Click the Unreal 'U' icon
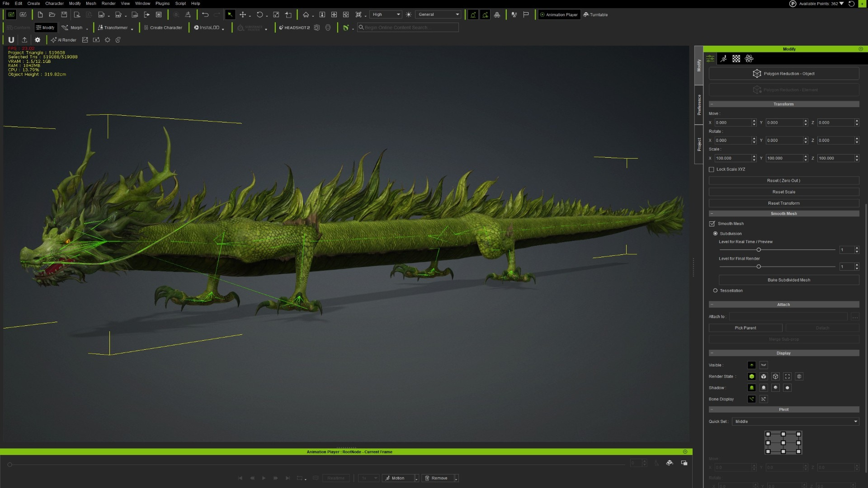The width and height of the screenshot is (868, 488). pos(11,40)
